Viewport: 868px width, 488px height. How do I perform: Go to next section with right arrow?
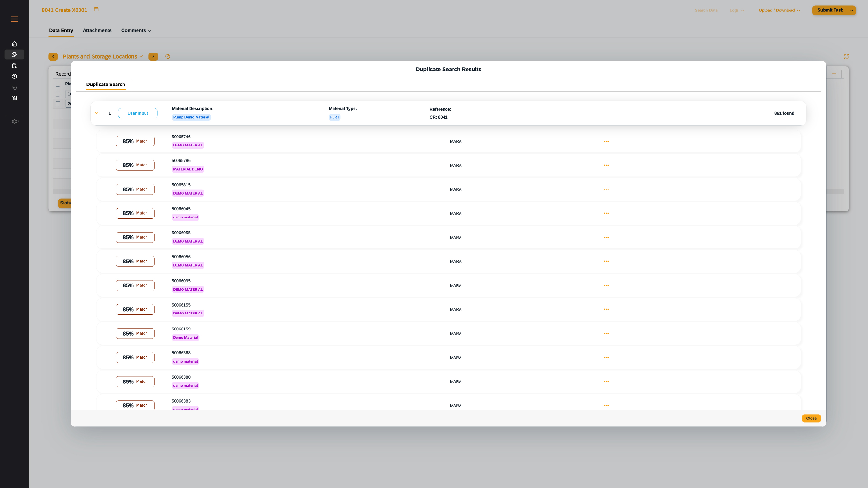coord(153,56)
